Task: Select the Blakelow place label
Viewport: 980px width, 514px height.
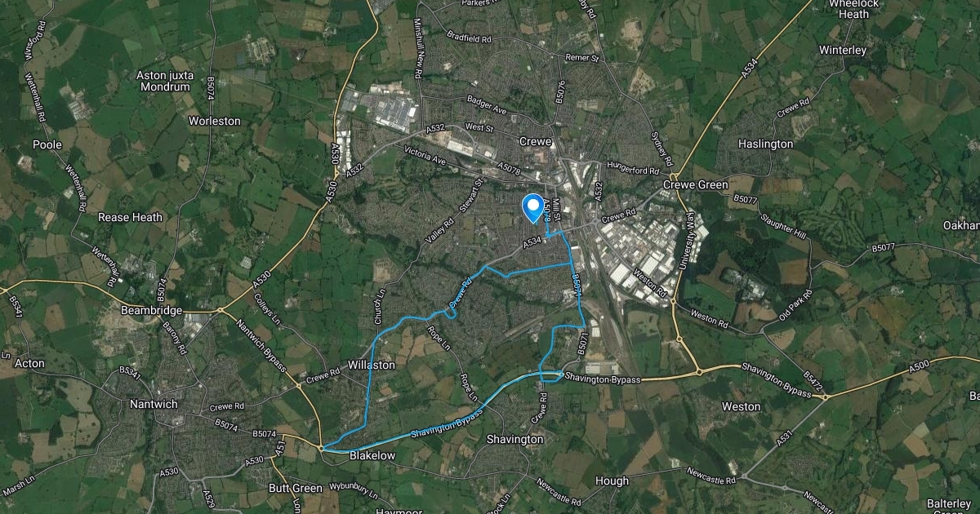Action: [x=372, y=455]
